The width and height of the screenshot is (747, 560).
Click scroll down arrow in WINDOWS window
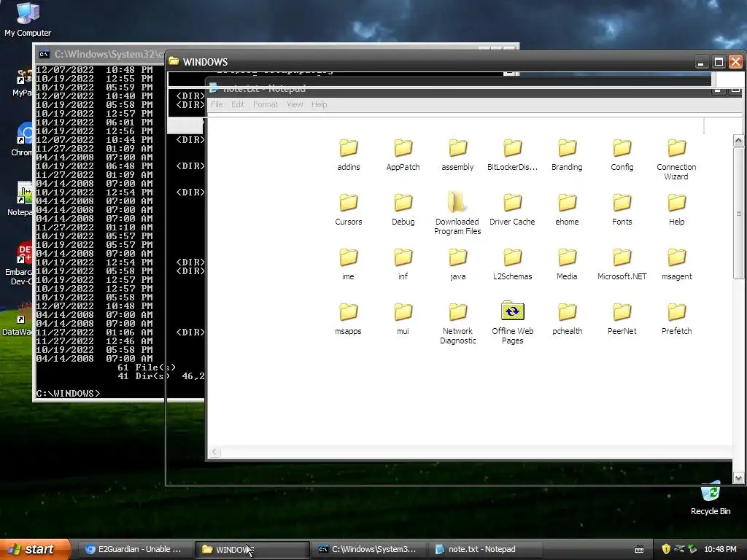738,478
